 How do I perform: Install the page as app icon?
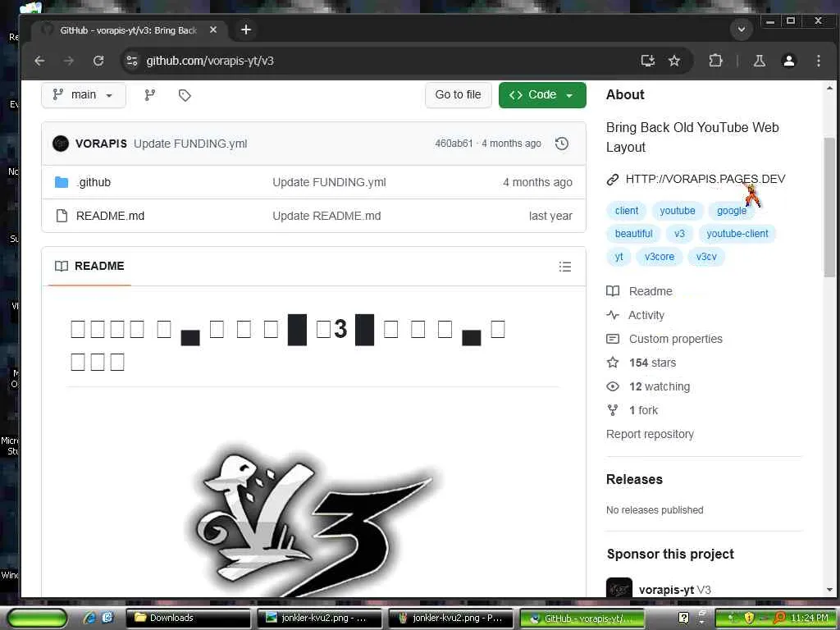(x=648, y=61)
